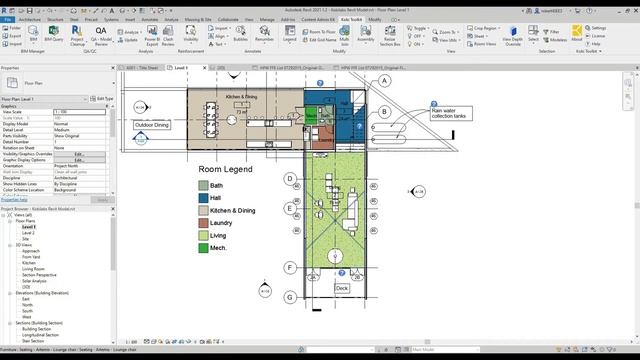Image resolution: width=640 pixels, height=360 pixels.
Task: Click the Power BI Export icon
Action: coord(152,35)
